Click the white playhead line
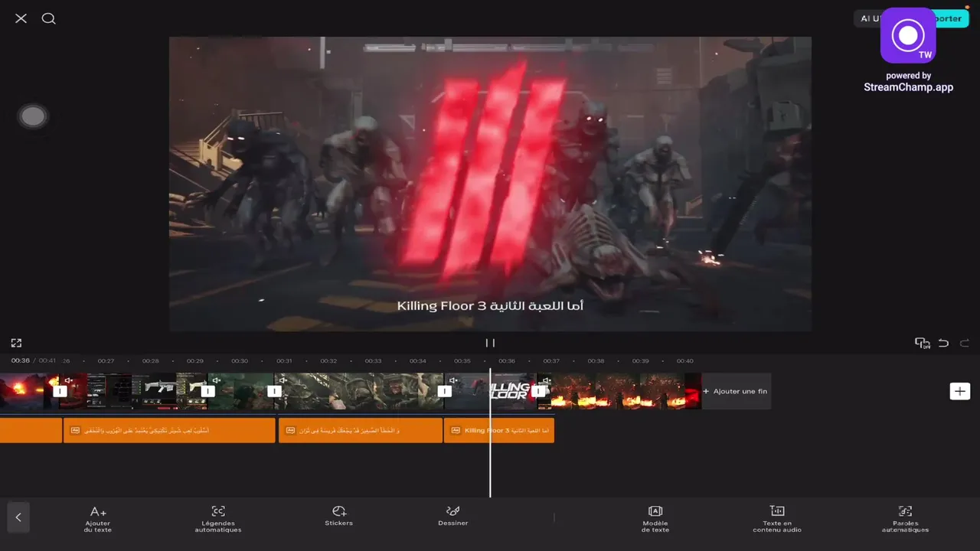 pyautogui.click(x=490, y=433)
